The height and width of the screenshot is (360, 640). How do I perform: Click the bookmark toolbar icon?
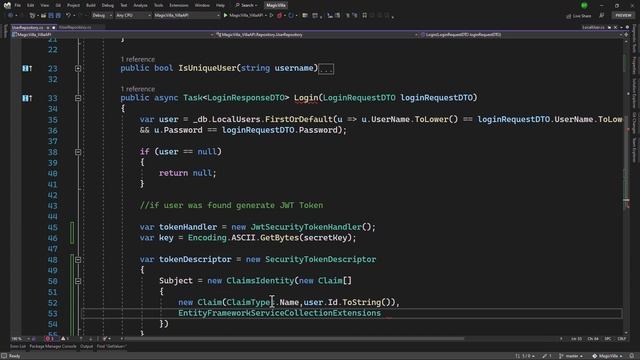click(364, 16)
